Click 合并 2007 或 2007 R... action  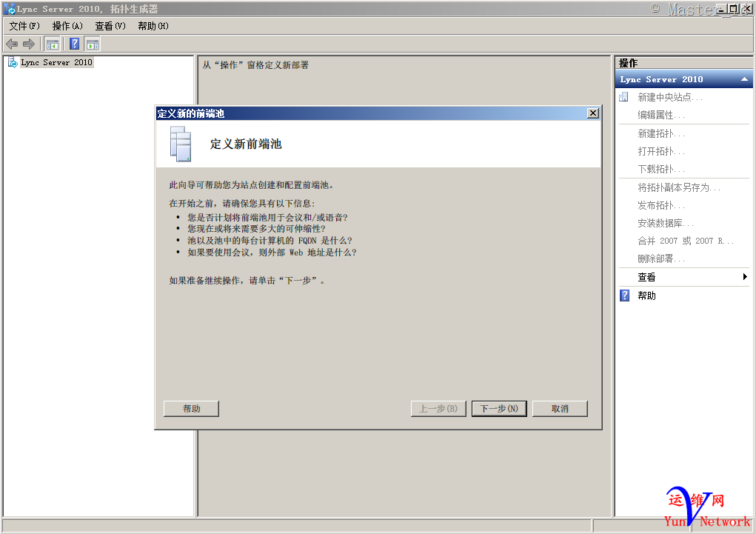pyautogui.click(x=686, y=241)
